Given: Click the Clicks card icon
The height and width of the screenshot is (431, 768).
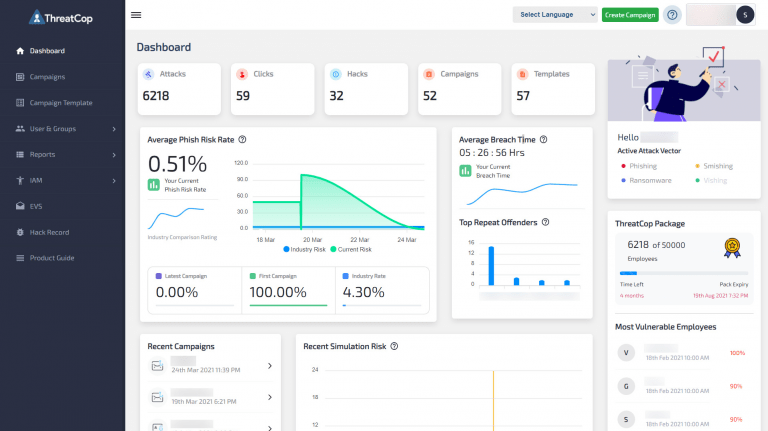Looking at the screenshot, I should 242,74.
